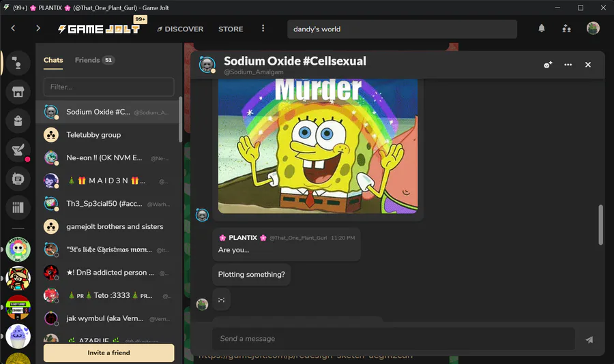The width and height of the screenshot is (614, 364).
Task: Open the Discover page
Action: (180, 29)
